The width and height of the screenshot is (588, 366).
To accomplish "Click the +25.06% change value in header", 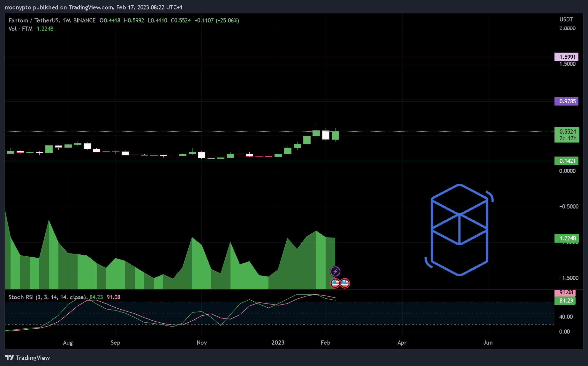I will point(227,20).
